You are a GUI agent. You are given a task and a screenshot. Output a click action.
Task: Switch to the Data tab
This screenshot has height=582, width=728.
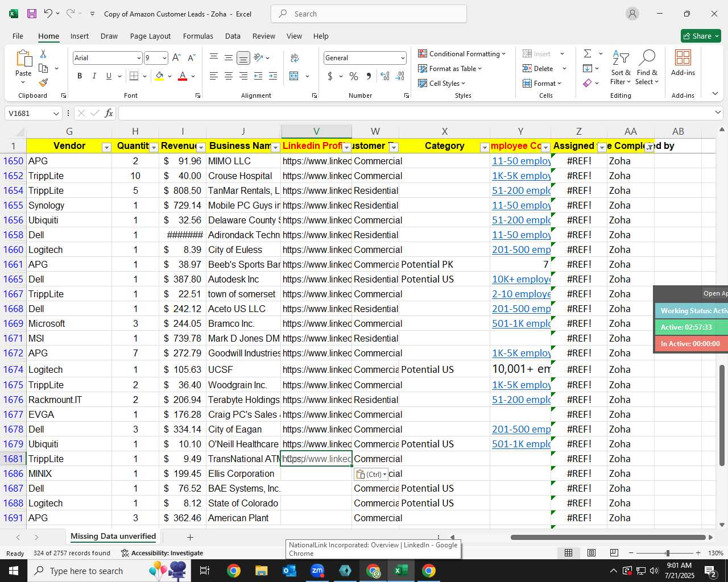click(233, 36)
